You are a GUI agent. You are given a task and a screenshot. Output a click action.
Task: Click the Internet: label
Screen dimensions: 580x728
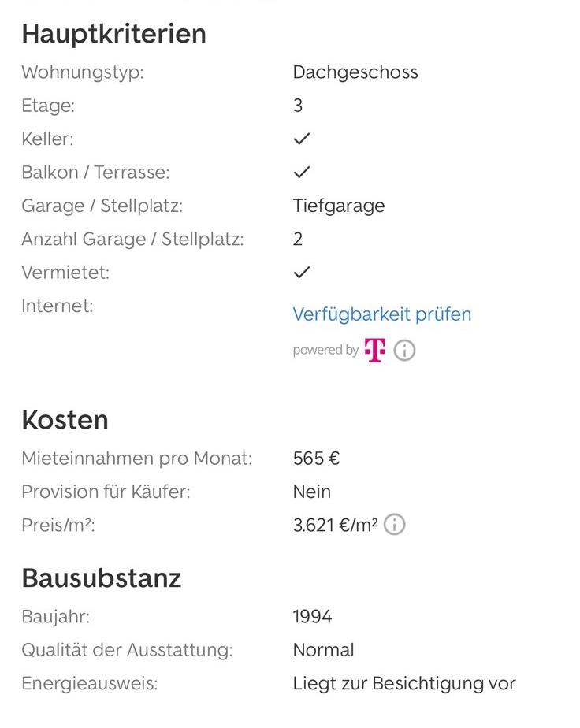[x=57, y=306]
